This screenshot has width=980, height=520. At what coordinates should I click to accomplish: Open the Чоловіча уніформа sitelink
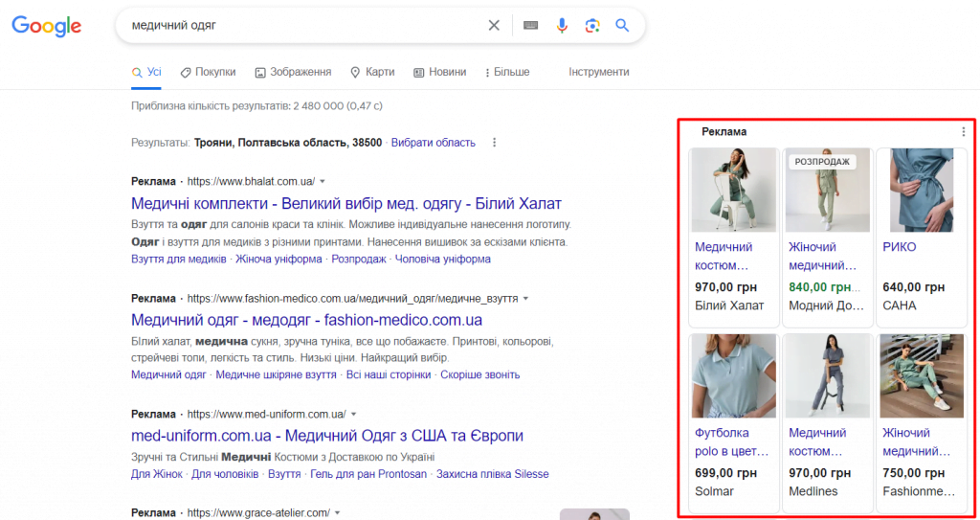click(x=443, y=260)
